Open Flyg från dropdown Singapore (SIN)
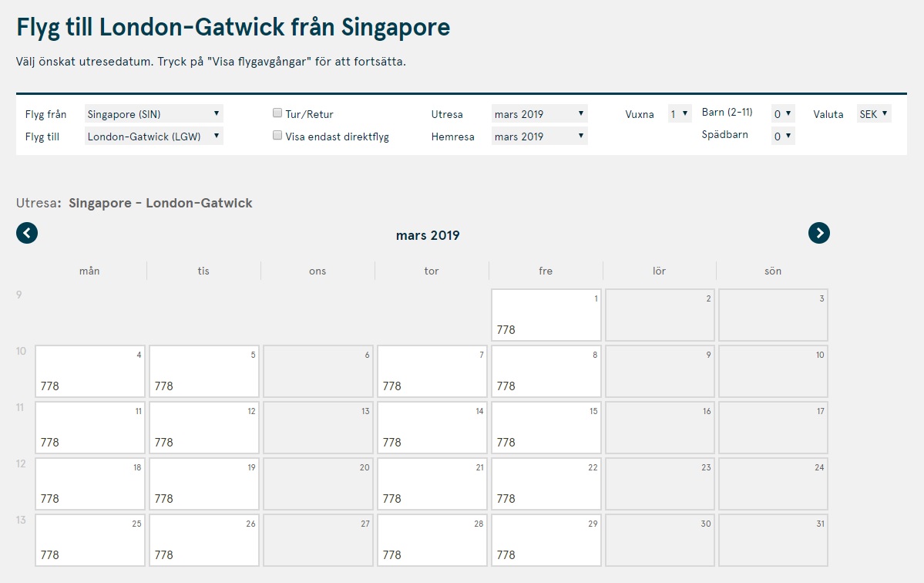Image resolution: width=924 pixels, height=583 pixels. 154,114
